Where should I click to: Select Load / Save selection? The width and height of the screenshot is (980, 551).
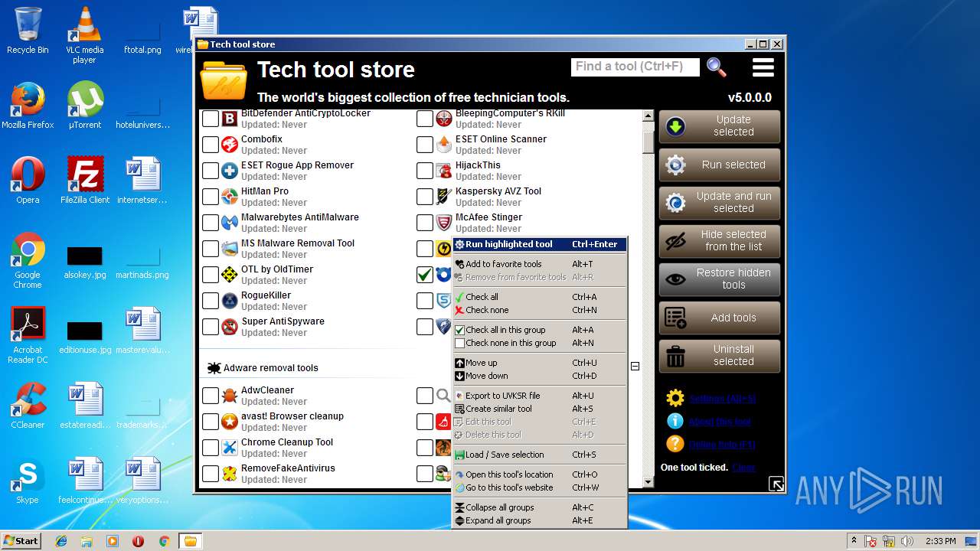[540, 455]
